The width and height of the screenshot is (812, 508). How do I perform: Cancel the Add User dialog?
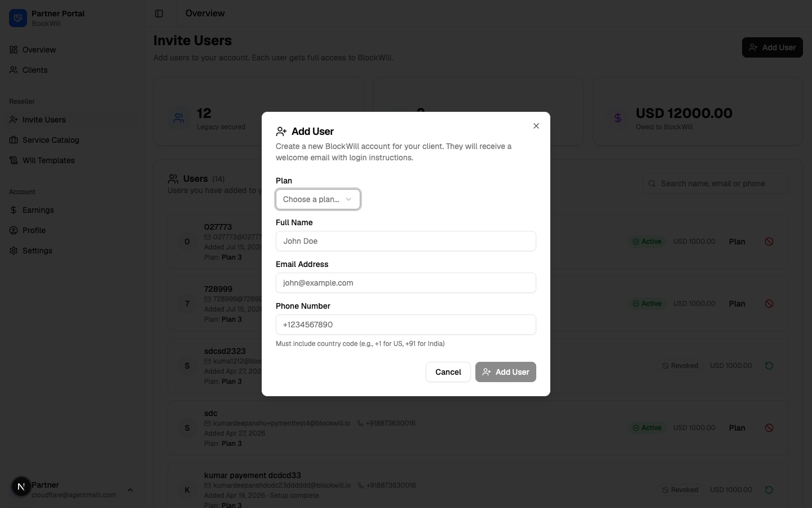point(448,372)
